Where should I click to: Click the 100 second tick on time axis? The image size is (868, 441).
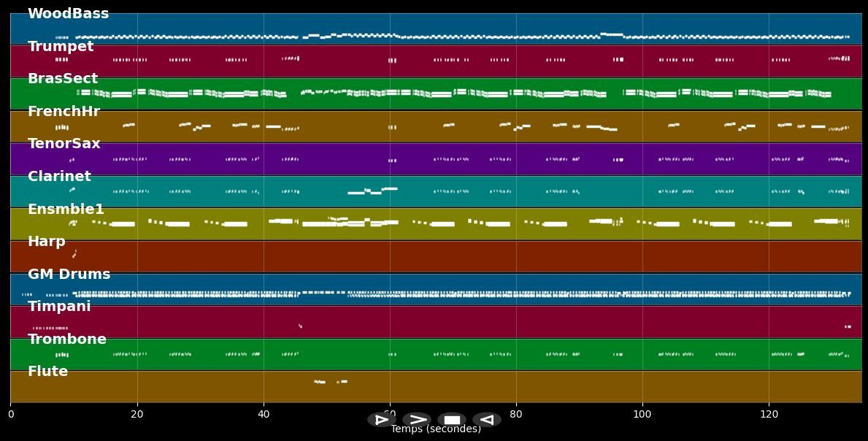click(642, 415)
